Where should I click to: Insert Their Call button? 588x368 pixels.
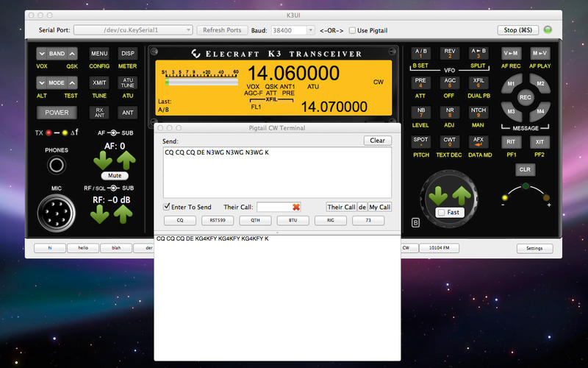point(341,207)
